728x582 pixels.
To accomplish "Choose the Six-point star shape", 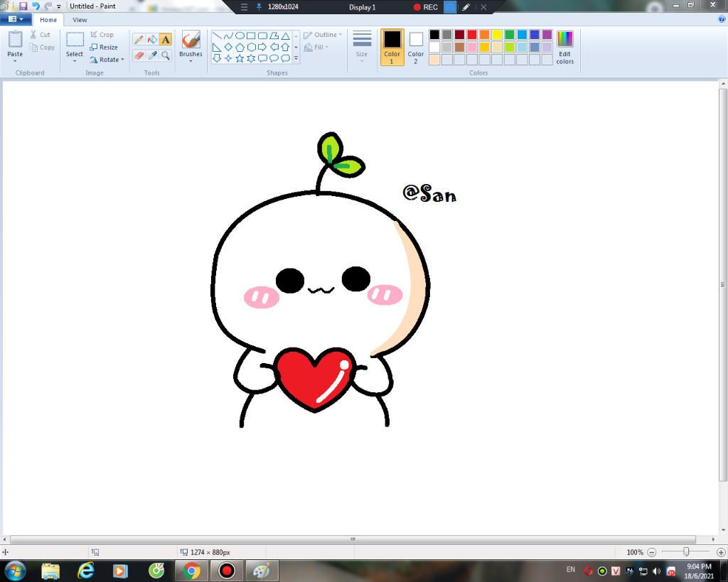I will (251, 58).
